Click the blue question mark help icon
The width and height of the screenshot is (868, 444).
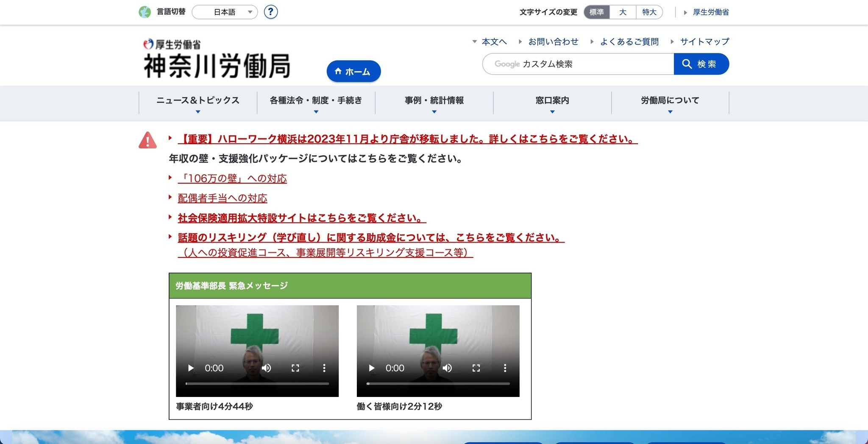click(270, 12)
